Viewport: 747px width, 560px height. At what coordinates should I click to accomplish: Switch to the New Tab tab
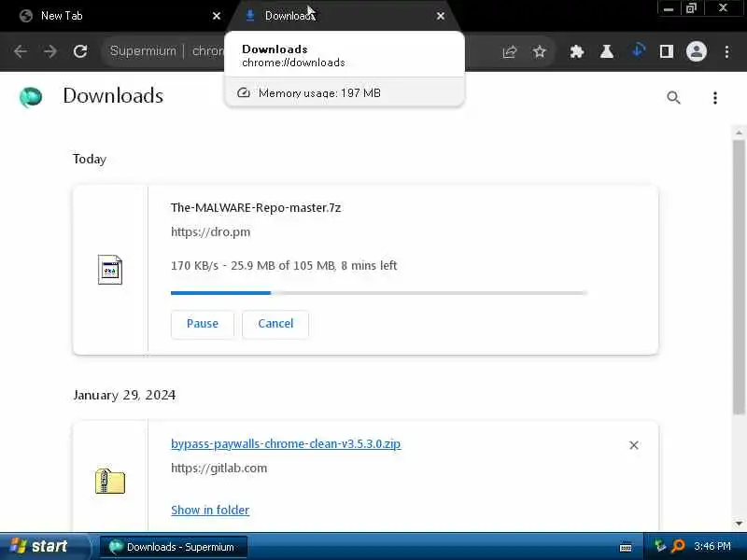coord(113,16)
